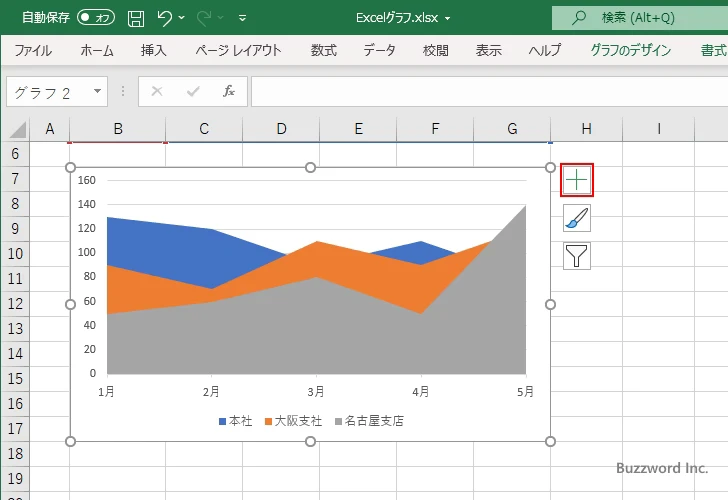The width and height of the screenshot is (728, 500).
Task: Select row 6 header
Action: (15, 154)
